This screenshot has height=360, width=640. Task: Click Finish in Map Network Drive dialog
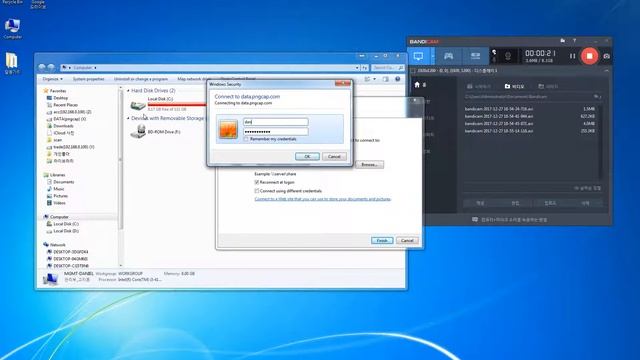tap(382, 240)
